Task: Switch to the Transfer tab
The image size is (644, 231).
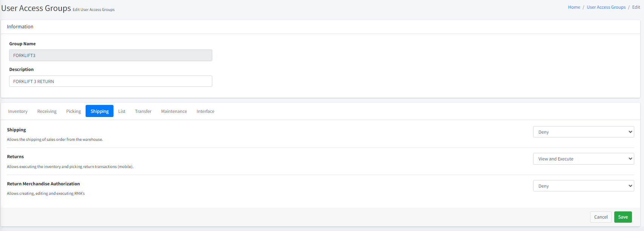Action: (143, 111)
